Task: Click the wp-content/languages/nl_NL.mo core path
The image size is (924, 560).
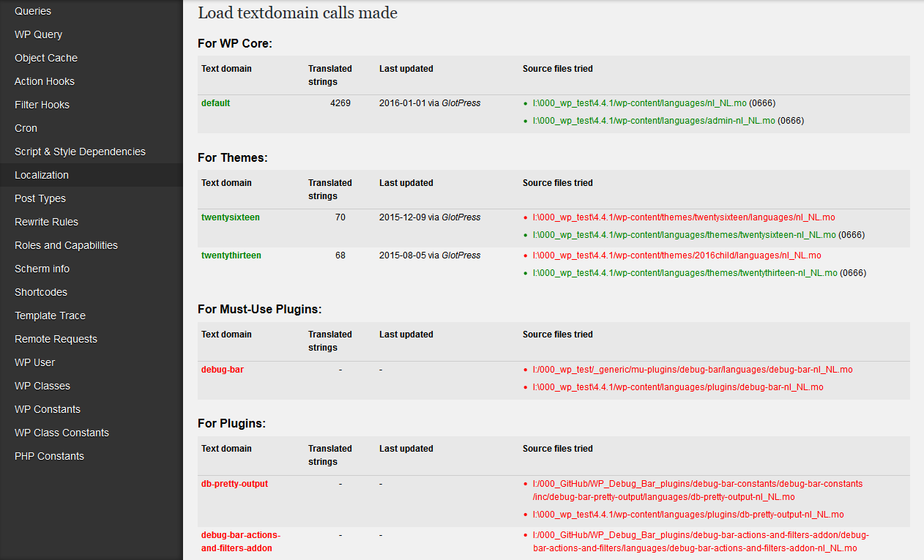Action: (x=639, y=103)
